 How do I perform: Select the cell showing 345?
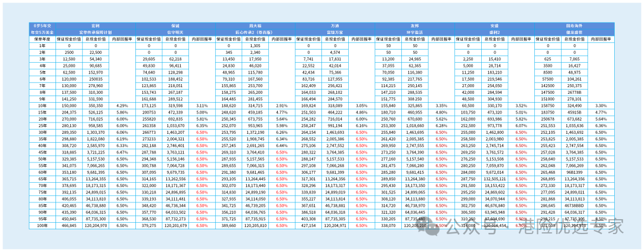229,52
